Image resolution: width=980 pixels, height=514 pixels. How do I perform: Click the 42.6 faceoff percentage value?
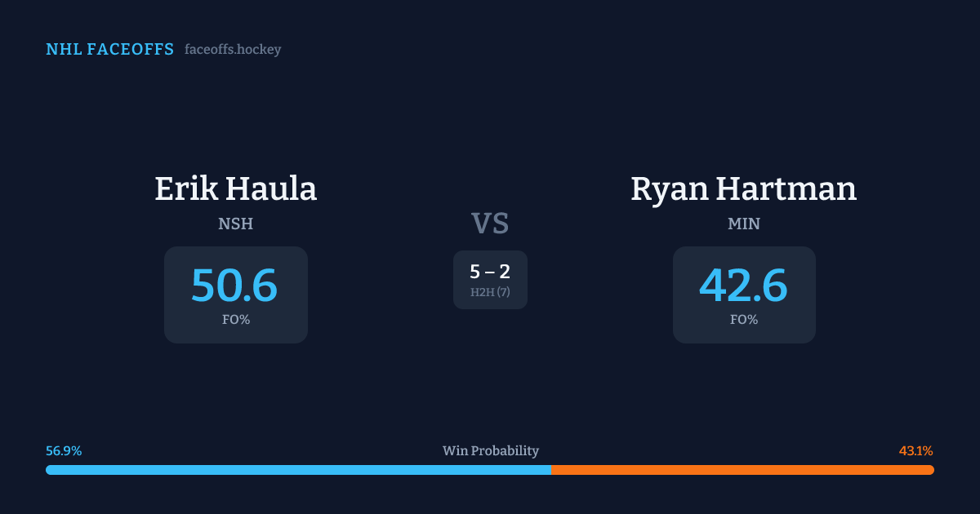coord(743,286)
